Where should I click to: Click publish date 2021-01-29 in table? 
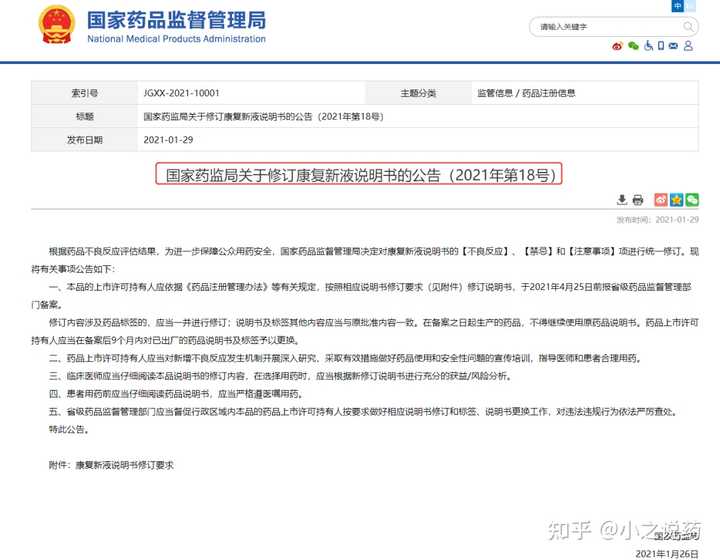coord(168,140)
